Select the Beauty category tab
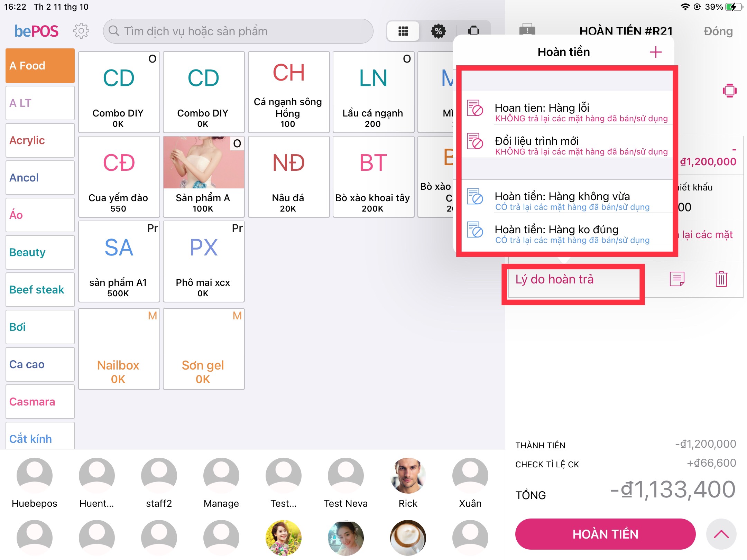This screenshot has width=747, height=560. [40, 252]
